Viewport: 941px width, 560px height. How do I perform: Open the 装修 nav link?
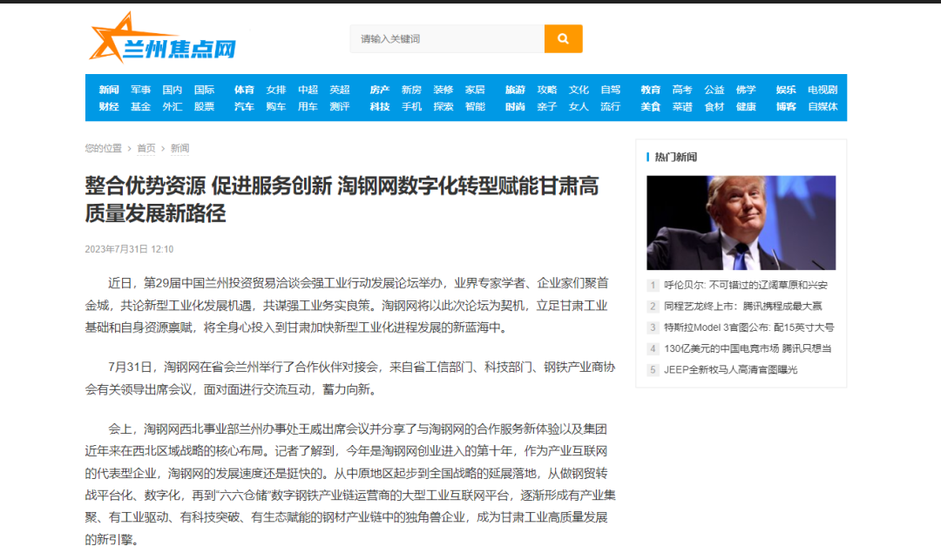443,90
